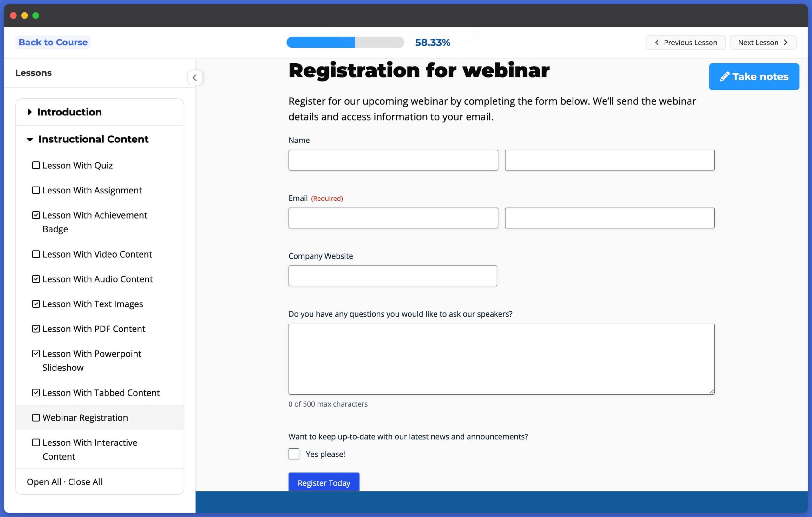Toggle the Lesson With Text Images checkbox
This screenshot has width=812, height=517.
click(x=36, y=304)
